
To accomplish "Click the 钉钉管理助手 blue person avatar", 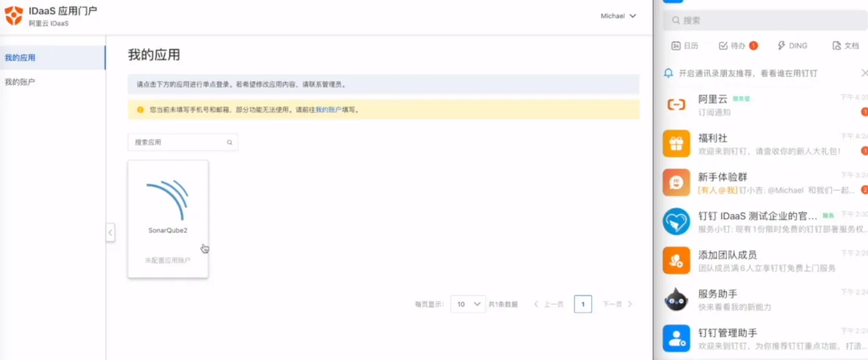I will tap(676, 339).
